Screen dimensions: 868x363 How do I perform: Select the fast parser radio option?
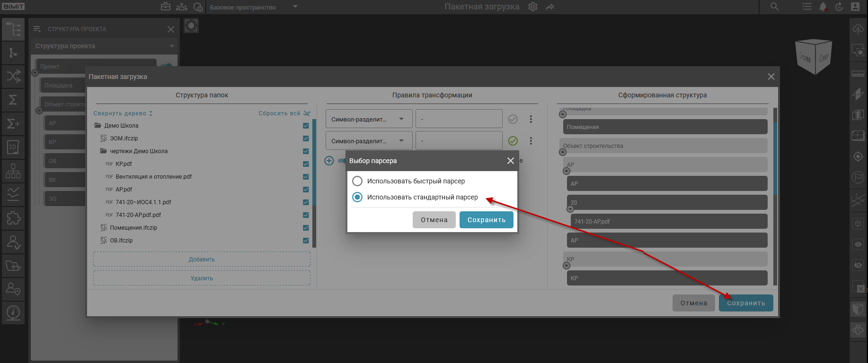click(357, 181)
